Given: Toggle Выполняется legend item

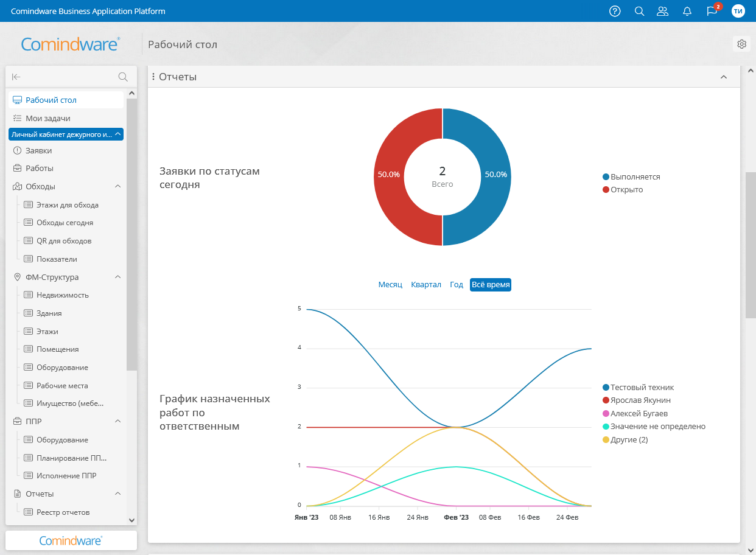Looking at the screenshot, I should [x=631, y=176].
